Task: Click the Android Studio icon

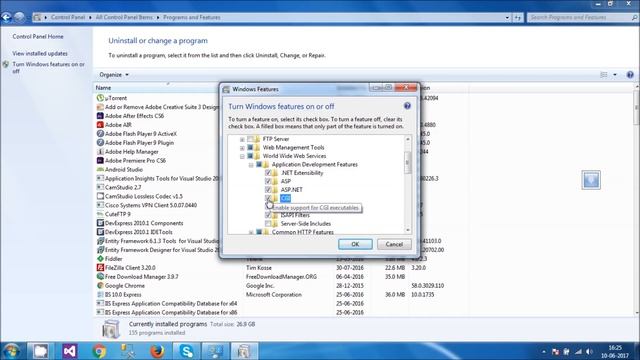Action: coord(100,169)
